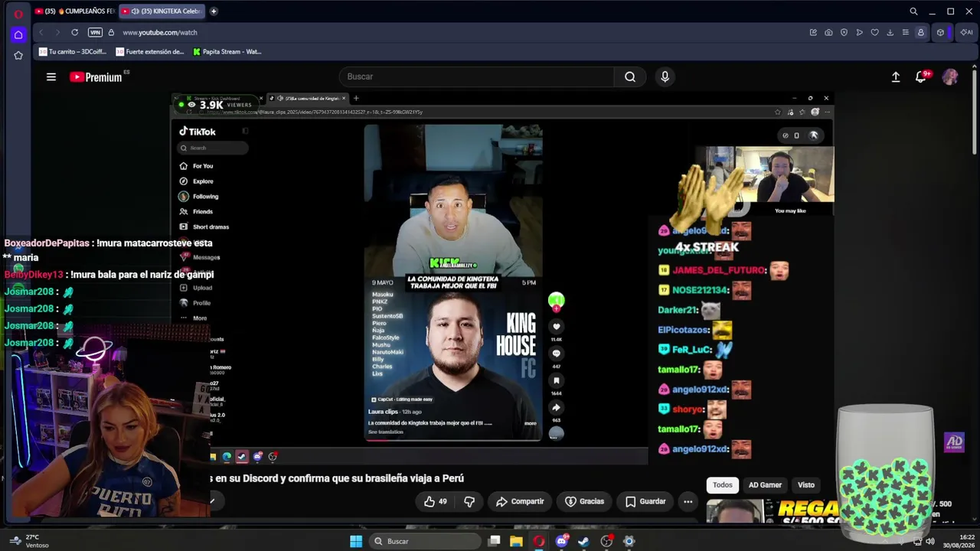980x551 pixels.
Task: Open the Opera start page home icon
Action: pos(18,34)
